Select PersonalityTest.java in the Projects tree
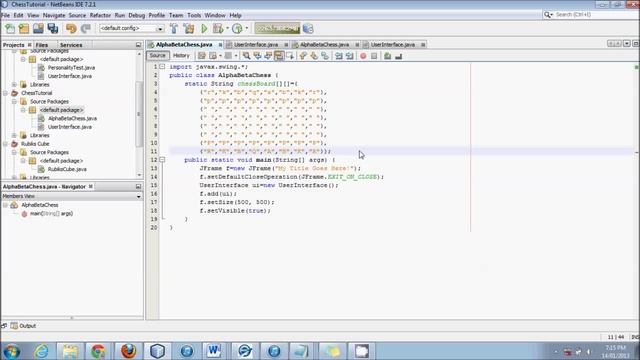 (71, 68)
